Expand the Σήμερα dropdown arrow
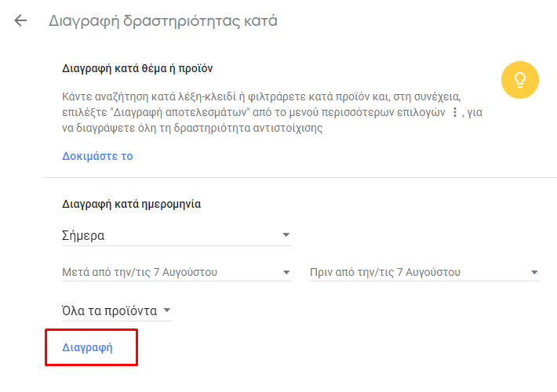 coord(286,234)
